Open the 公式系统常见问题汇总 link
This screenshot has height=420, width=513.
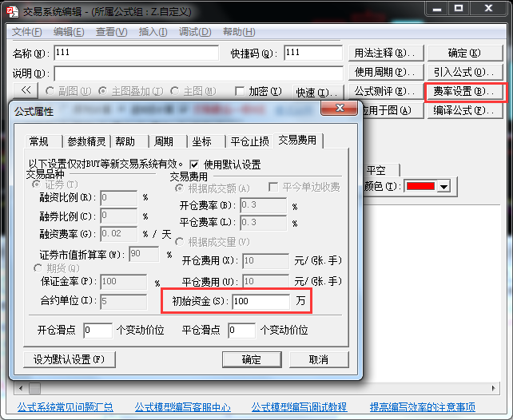tap(65, 407)
